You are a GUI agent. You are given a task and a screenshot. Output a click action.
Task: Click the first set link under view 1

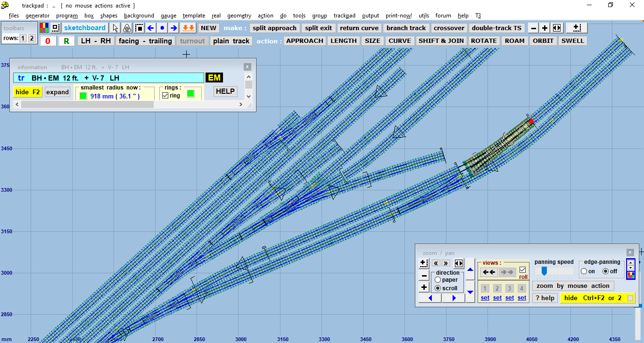click(485, 298)
